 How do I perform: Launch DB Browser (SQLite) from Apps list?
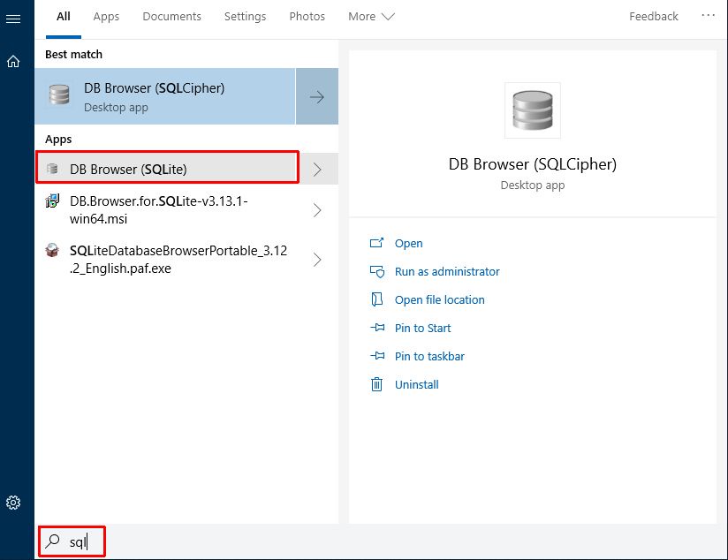pyautogui.click(x=167, y=167)
